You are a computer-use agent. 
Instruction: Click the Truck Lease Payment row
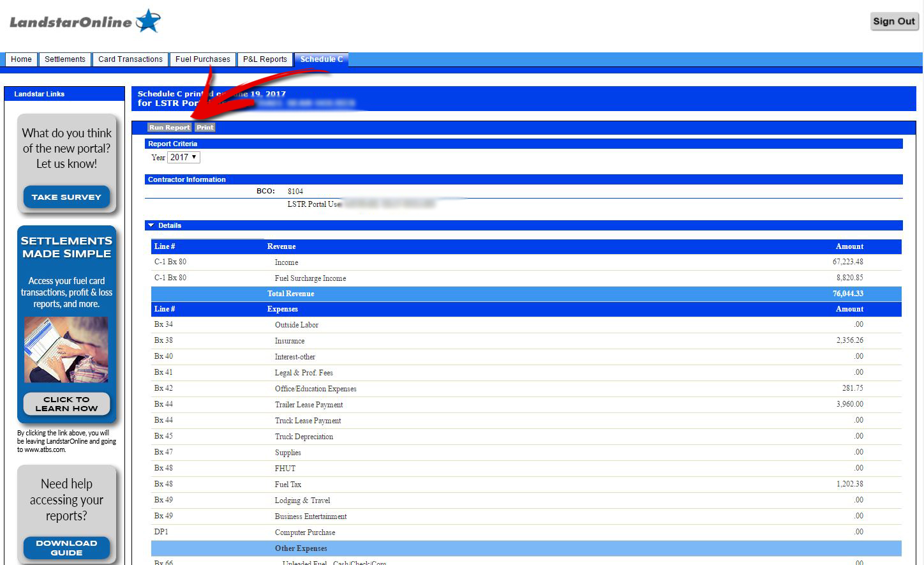(x=526, y=420)
